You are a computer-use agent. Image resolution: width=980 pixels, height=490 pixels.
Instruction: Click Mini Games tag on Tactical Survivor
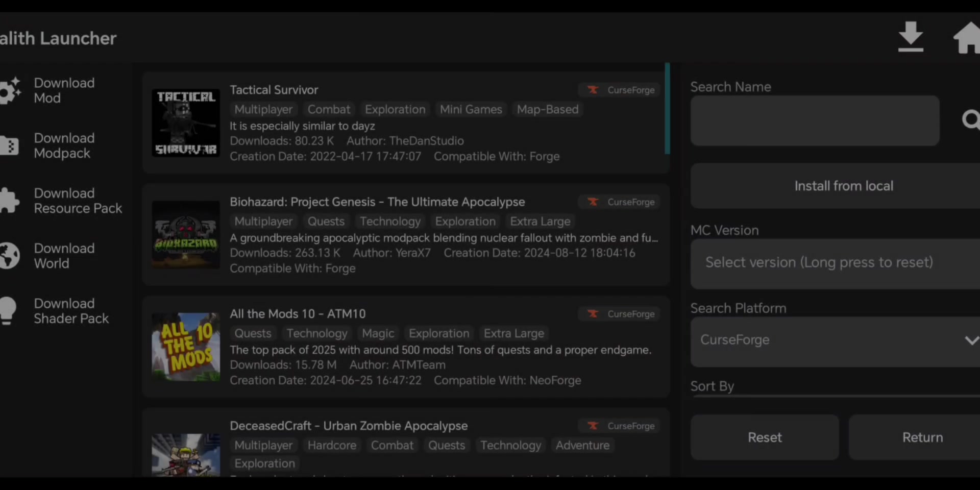point(471,109)
